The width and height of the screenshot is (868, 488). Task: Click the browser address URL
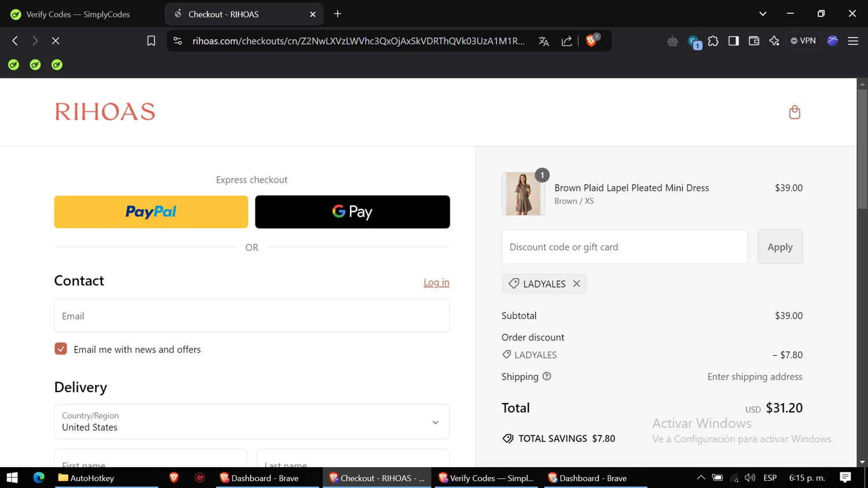(359, 40)
